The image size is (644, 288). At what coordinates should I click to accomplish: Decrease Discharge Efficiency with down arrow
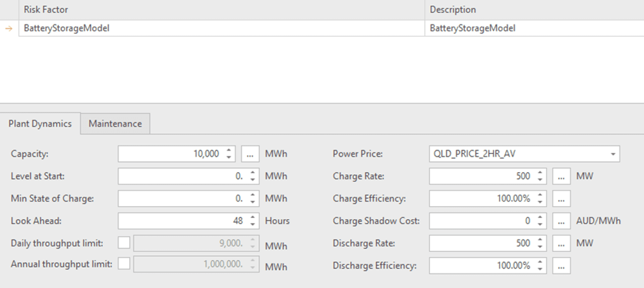click(x=540, y=269)
